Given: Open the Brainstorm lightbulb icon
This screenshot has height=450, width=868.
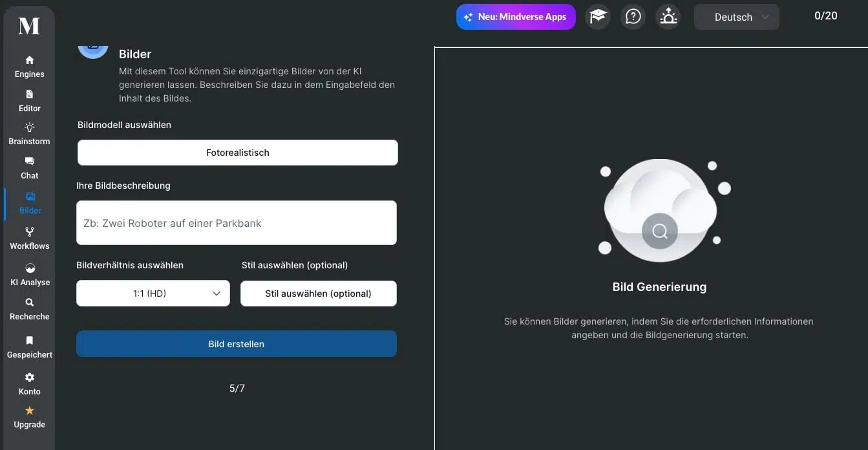Looking at the screenshot, I should click(29, 127).
